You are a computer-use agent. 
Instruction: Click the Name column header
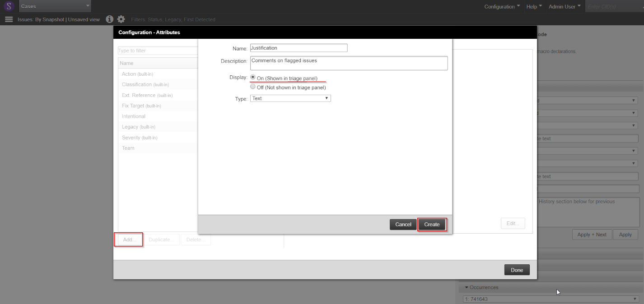(x=158, y=63)
